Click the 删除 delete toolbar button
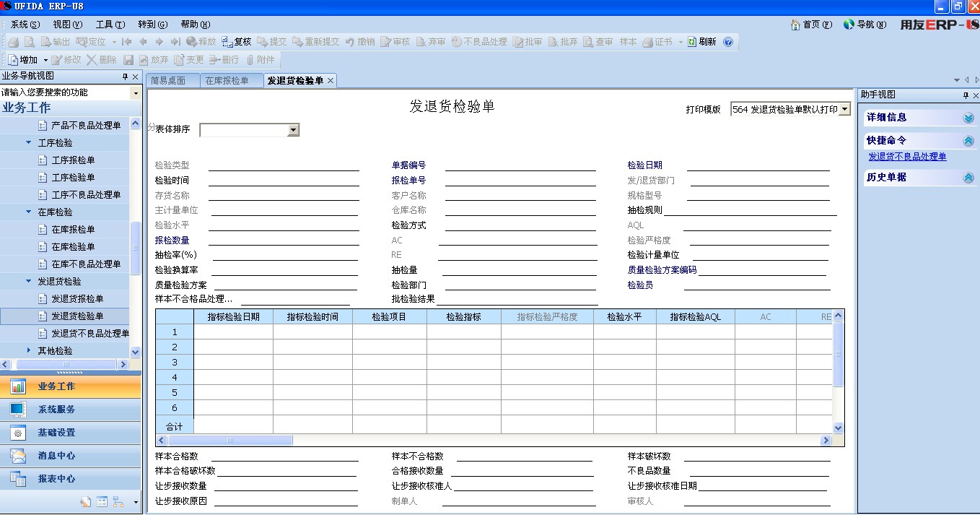The width and height of the screenshot is (980, 515). click(x=102, y=60)
